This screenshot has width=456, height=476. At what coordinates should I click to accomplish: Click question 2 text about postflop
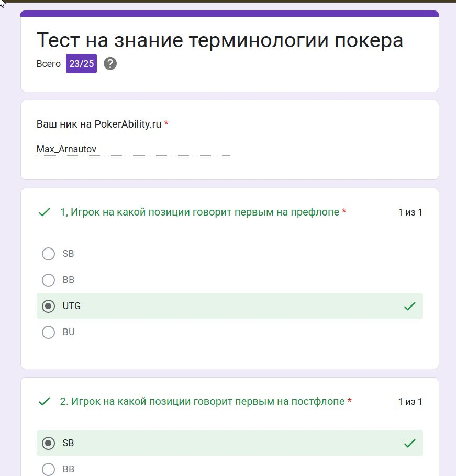pos(202,401)
